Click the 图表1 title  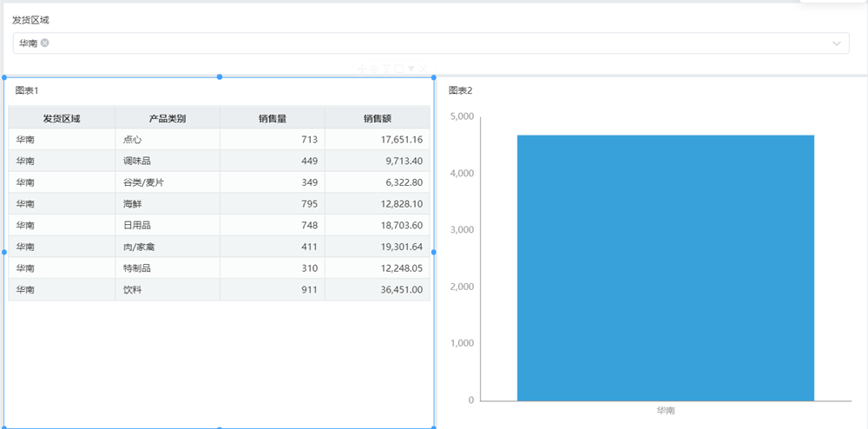click(x=27, y=91)
